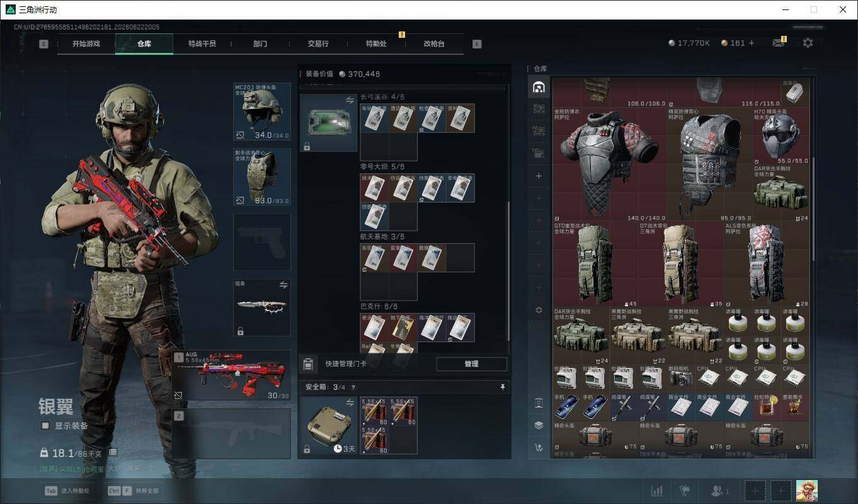Click the safe box container icon
The width and height of the screenshot is (858, 504).
(x=328, y=425)
